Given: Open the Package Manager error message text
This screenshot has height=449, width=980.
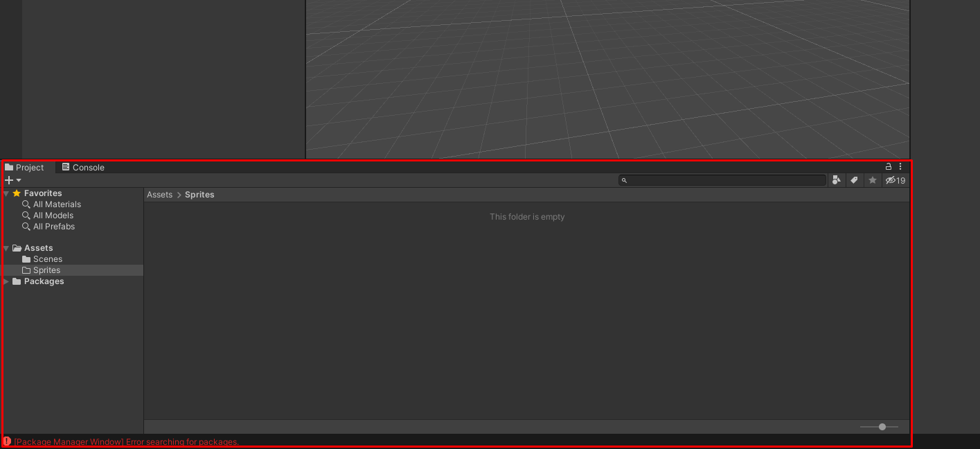Looking at the screenshot, I should click(x=126, y=442).
